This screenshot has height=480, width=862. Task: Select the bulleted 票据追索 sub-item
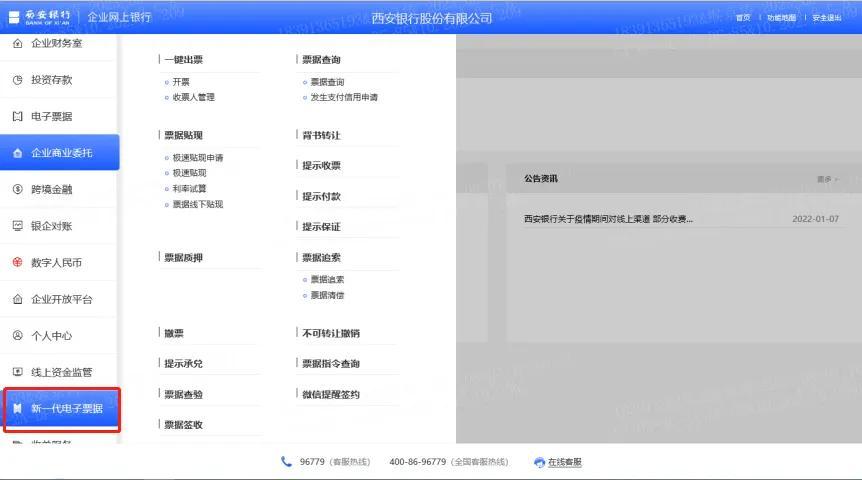coord(327,279)
